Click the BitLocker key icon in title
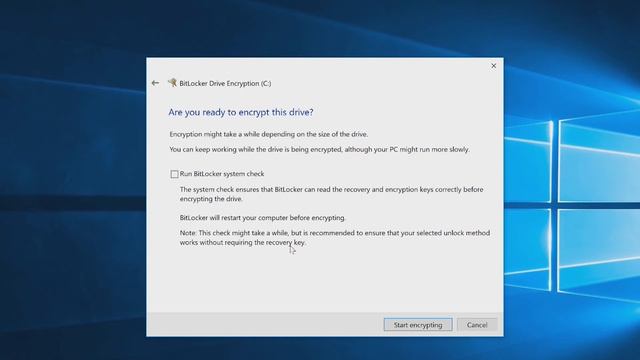640x360 pixels. 172,83
